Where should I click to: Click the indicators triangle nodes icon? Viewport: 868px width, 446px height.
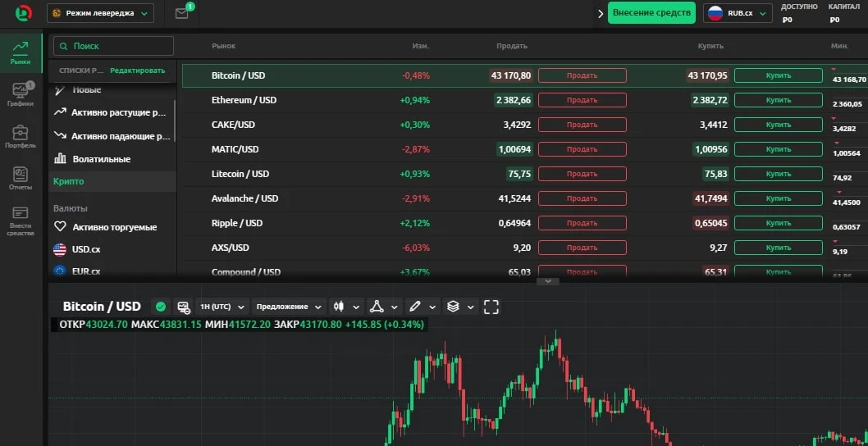[x=377, y=307]
